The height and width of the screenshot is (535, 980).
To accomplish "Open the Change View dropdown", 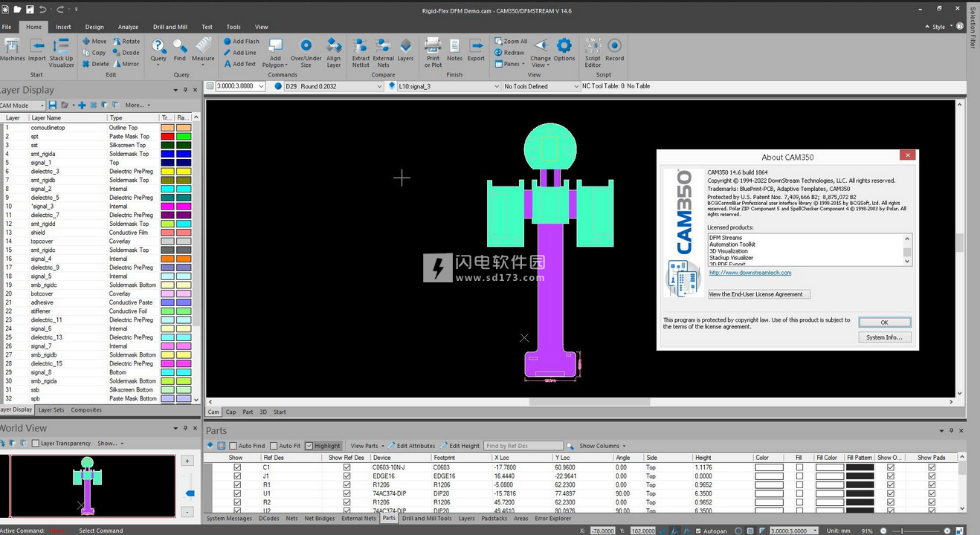I will (541, 53).
